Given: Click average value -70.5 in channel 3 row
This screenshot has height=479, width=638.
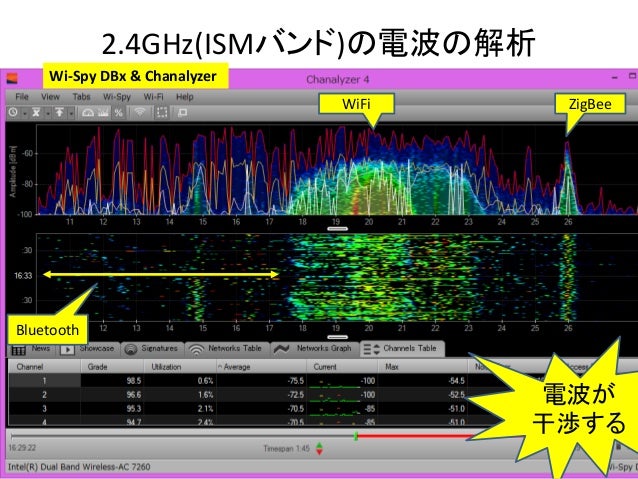Looking at the screenshot, I should 296,409.
